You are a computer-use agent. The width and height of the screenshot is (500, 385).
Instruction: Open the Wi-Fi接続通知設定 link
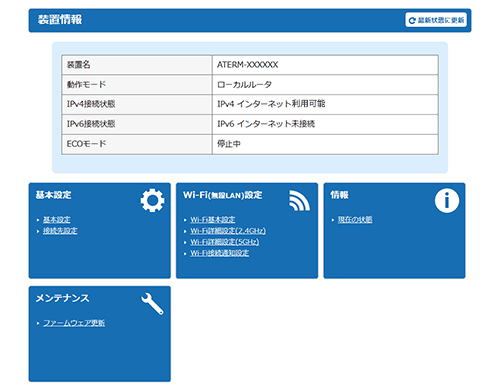click(x=220, y=253)
